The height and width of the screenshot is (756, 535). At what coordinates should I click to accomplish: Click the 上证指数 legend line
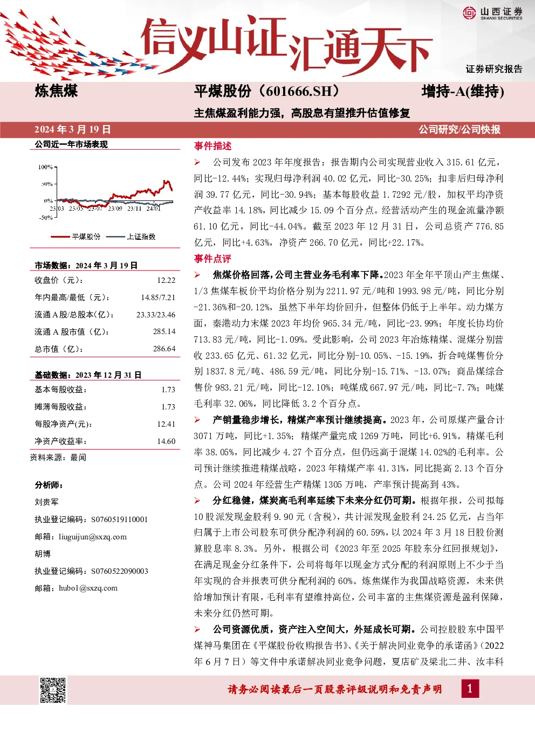[116, 237]
